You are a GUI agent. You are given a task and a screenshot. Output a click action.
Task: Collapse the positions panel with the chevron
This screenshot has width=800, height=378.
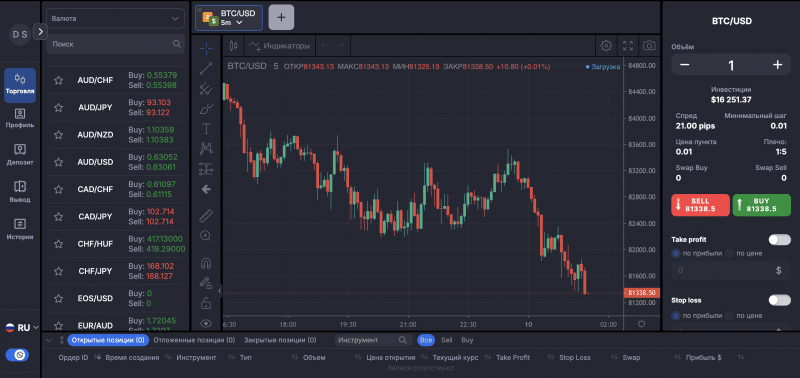[x=49, y=340]
